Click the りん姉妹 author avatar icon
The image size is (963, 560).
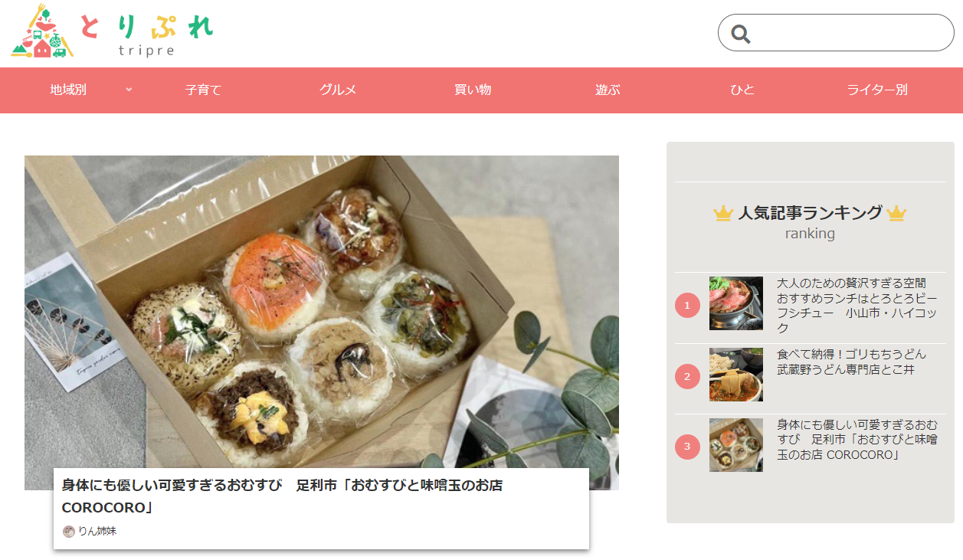point(69,532)
